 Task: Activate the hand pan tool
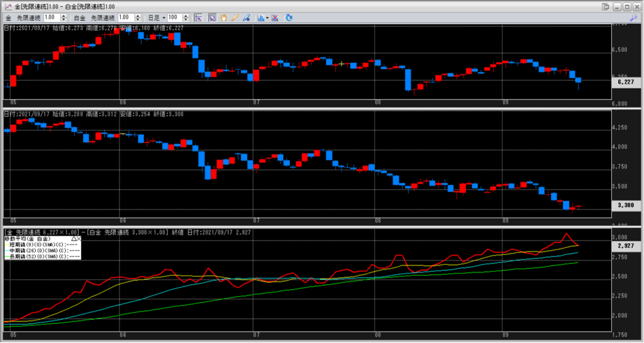click(223, 17)
